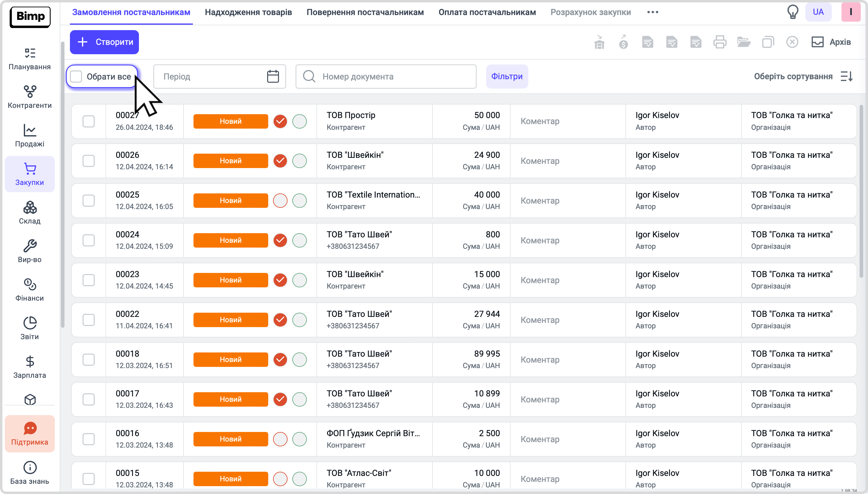Open Новий status dropdown for order 00026
This screenshot has width=868, height=494.
[231, 161]
